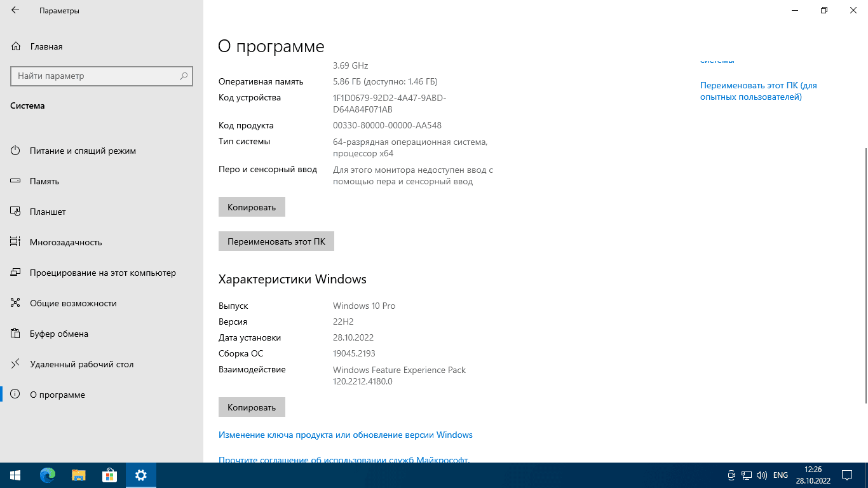The width and height of the screenshot is (868, 488).
Task: Open Microsoft Store from taskbar
Action: pyautogui.click(x=109, y=475)
